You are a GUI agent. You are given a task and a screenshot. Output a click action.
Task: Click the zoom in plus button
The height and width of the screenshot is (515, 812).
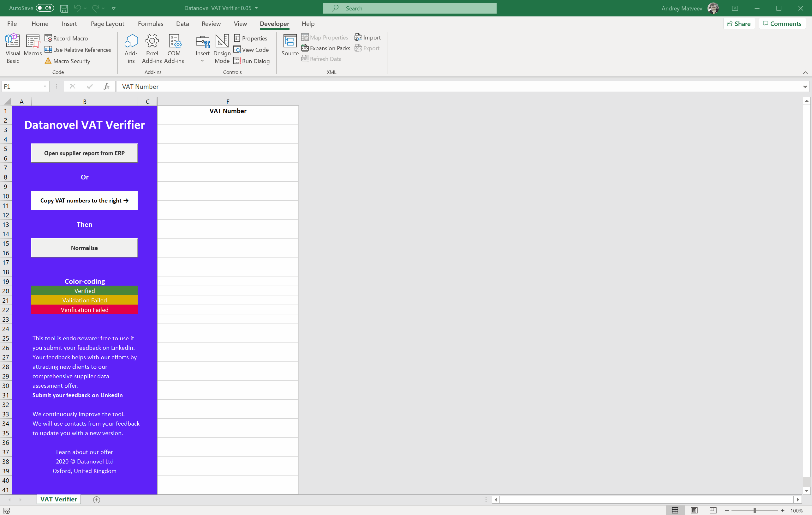[x=782, y=511]
